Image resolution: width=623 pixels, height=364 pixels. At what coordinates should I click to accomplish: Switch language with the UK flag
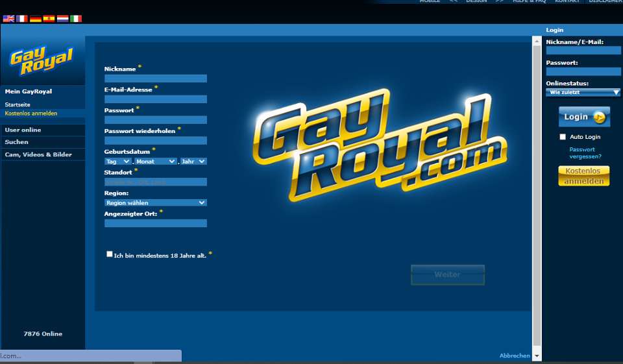click(8, 19)
